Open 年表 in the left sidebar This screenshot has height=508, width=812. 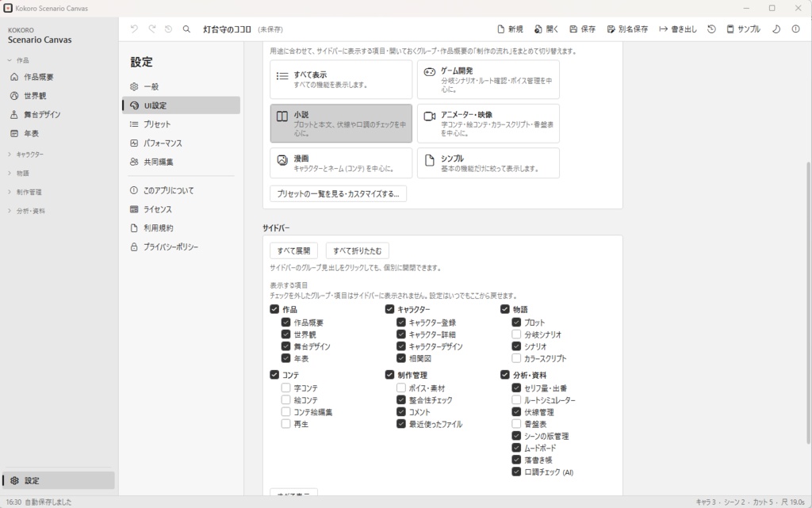(x=59, y=133)
